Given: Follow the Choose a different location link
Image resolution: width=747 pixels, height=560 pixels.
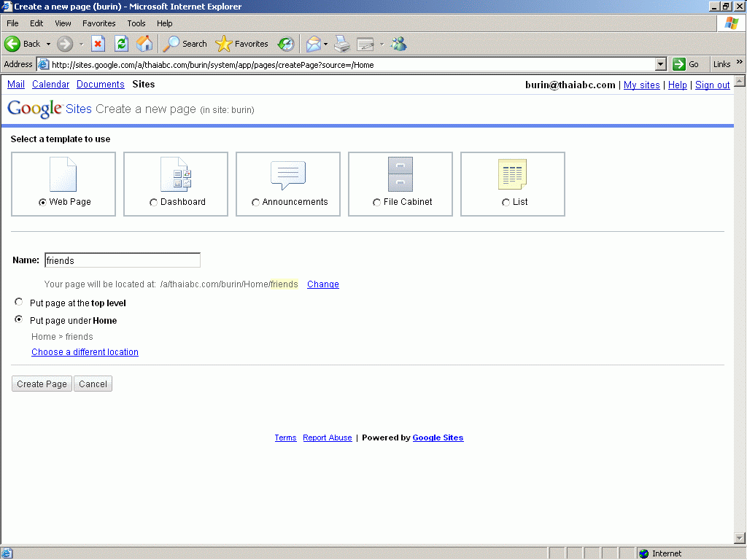Looking at the screenshot, I should (x=85, y=352).
